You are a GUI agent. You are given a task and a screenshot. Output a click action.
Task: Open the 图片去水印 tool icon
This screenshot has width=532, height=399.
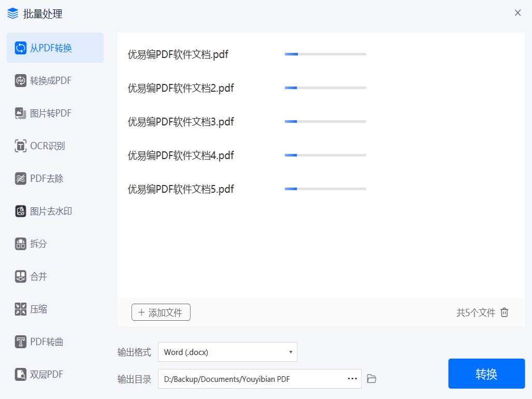pyautogui.click(x=21, y=211)
